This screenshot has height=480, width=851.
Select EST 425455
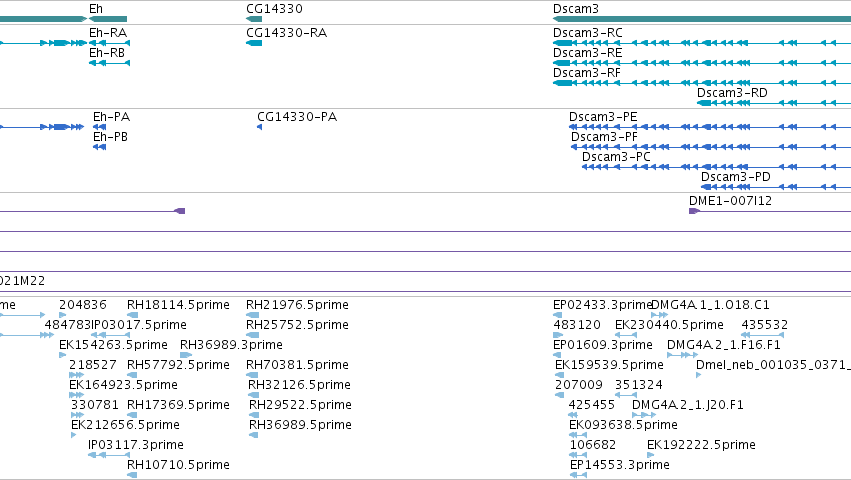click(x=592, y=405)
